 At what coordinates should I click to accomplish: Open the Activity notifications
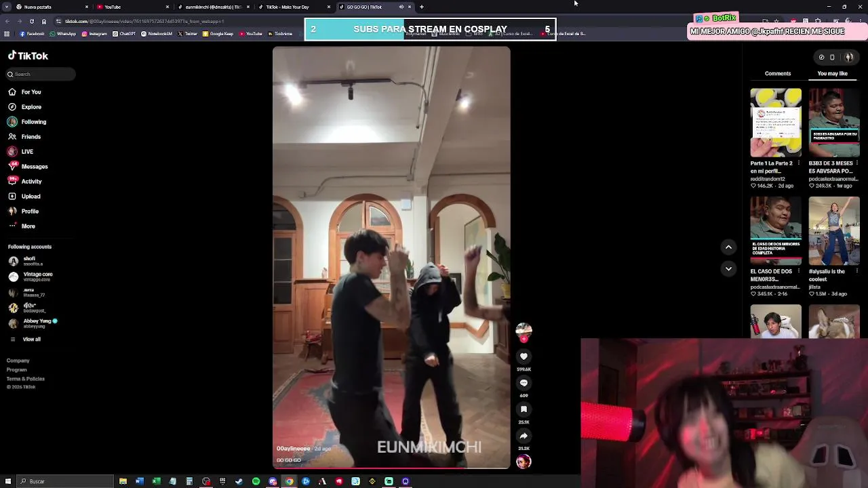25,182
